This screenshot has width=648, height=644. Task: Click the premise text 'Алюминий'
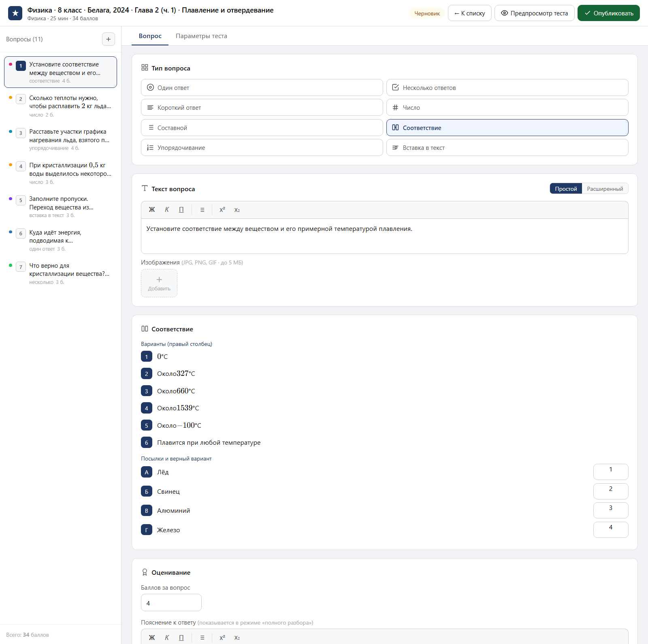tap(174, 511)
